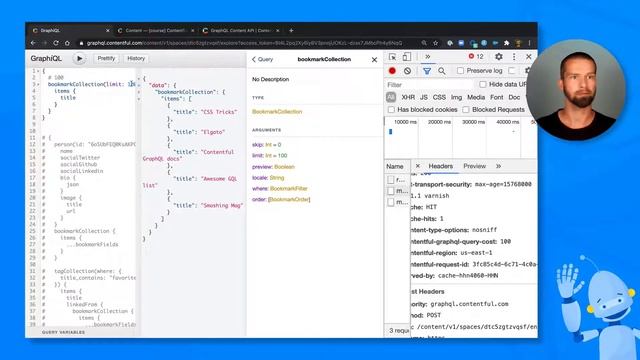The height and width of the screenshot is (360, 640).
Task: Click the 'limit: Int = 100' argument
Action: point(269,156)
